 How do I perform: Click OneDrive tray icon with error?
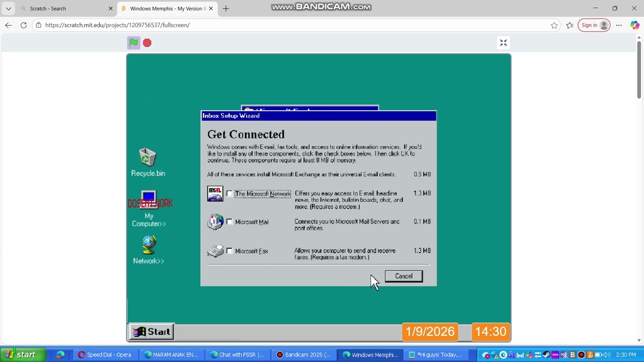click(x=486, y=355)
